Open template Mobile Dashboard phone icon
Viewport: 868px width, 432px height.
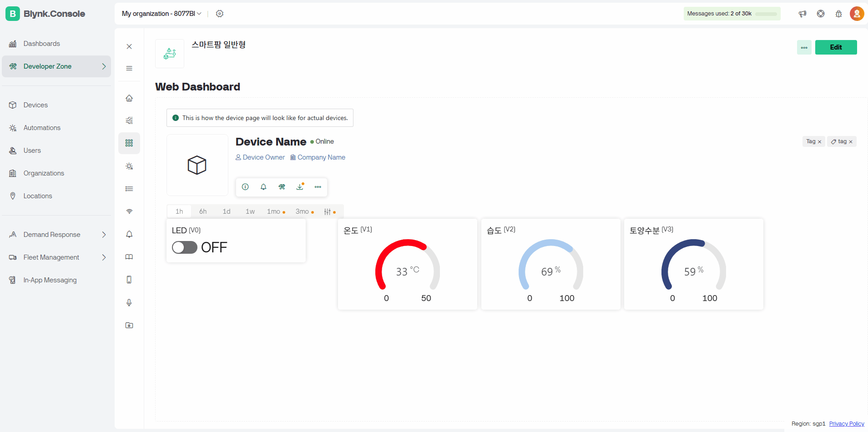tap(129, 280)
